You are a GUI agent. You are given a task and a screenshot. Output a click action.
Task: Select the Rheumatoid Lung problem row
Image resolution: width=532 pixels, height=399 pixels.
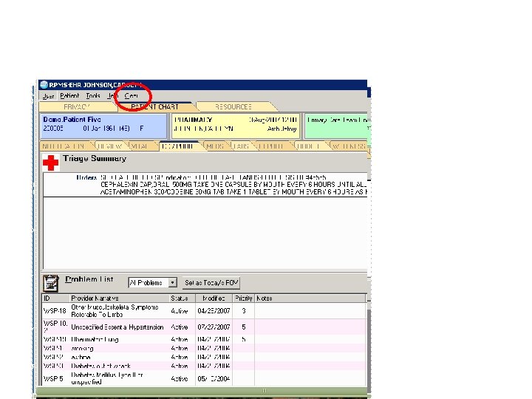click(x=204, y=339)
